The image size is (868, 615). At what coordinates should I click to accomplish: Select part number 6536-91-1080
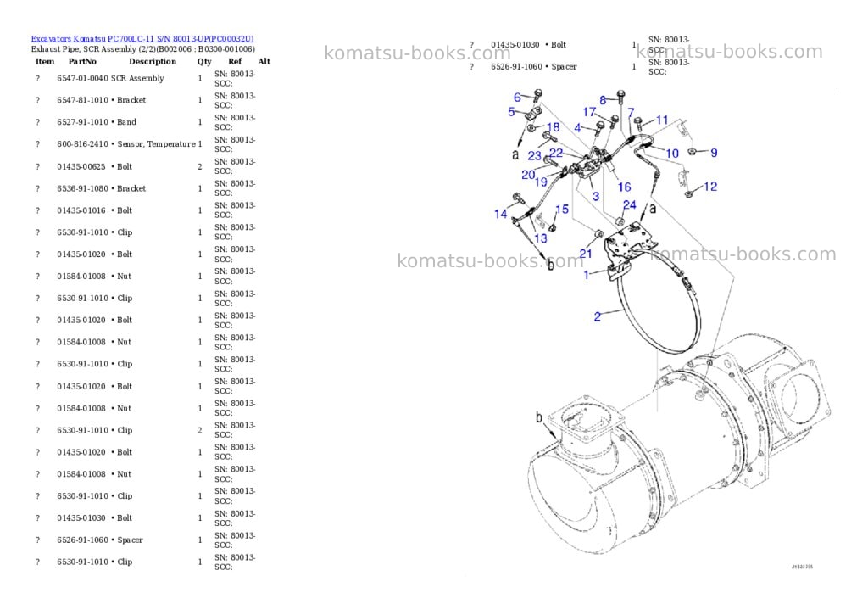82,188
